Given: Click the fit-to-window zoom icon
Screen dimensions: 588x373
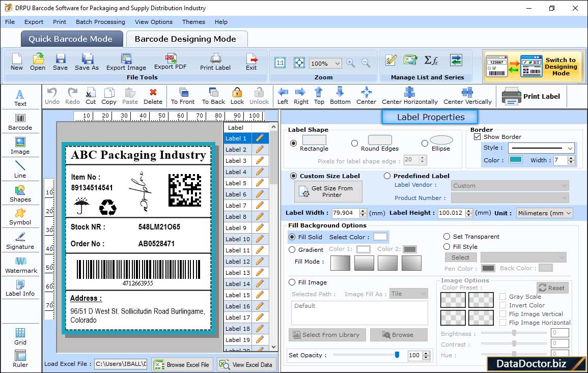Looking at the screenshot, I should click(299, 63).
